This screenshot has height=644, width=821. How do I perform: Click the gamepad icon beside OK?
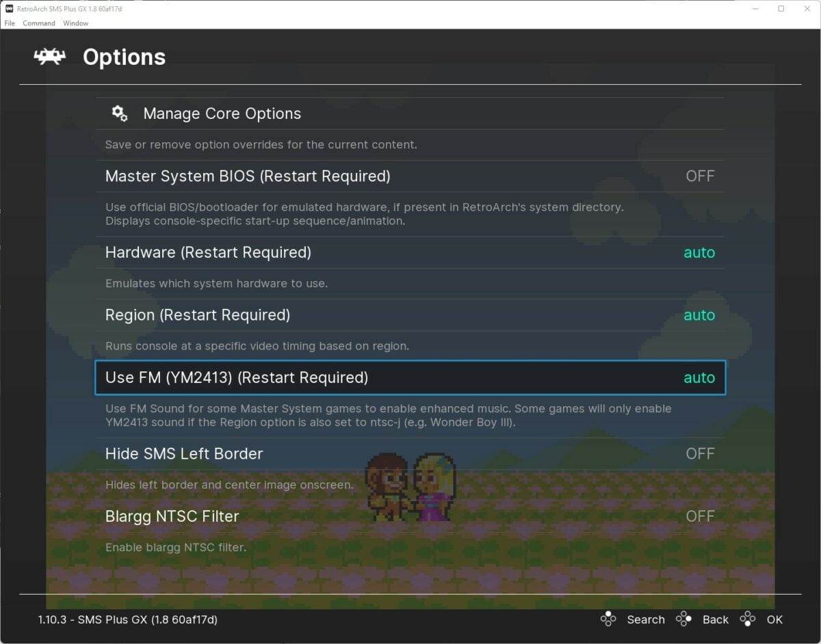pyautogui.click(x=748, y=619)
